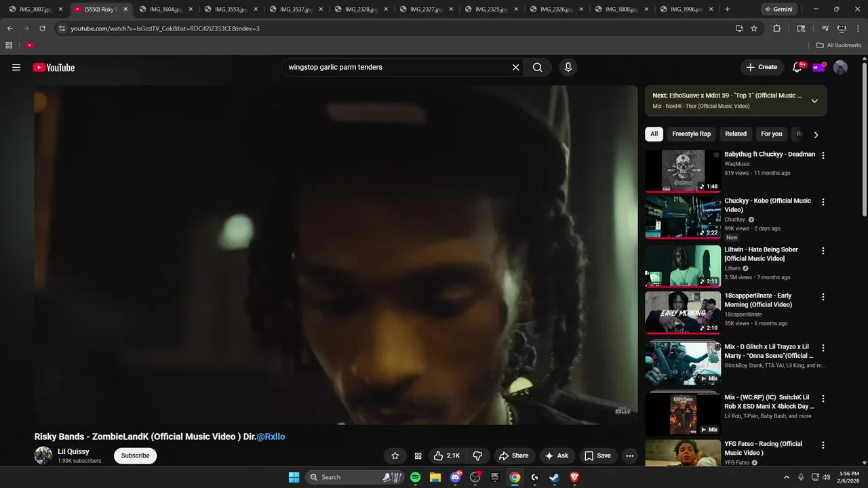868x488 pixels.
Task: Click the Create button
Action: [x=762, y=67]
